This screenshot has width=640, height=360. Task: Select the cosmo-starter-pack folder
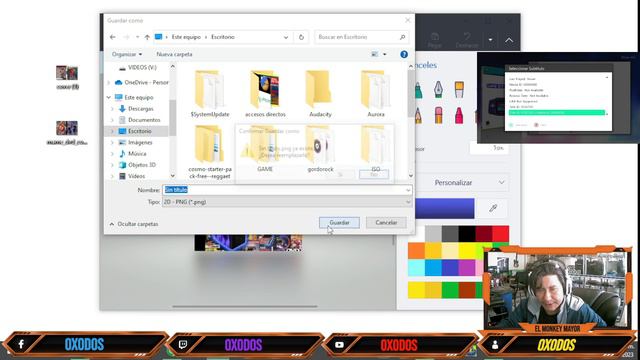(x=210, y=152)
